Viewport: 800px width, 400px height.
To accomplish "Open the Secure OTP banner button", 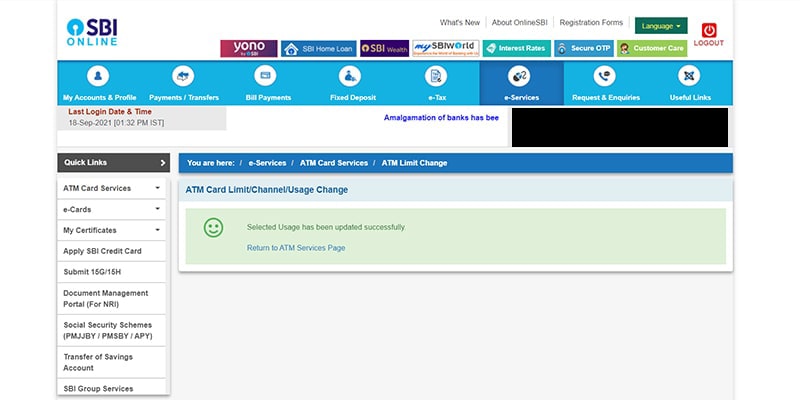I will pos(584,48).
